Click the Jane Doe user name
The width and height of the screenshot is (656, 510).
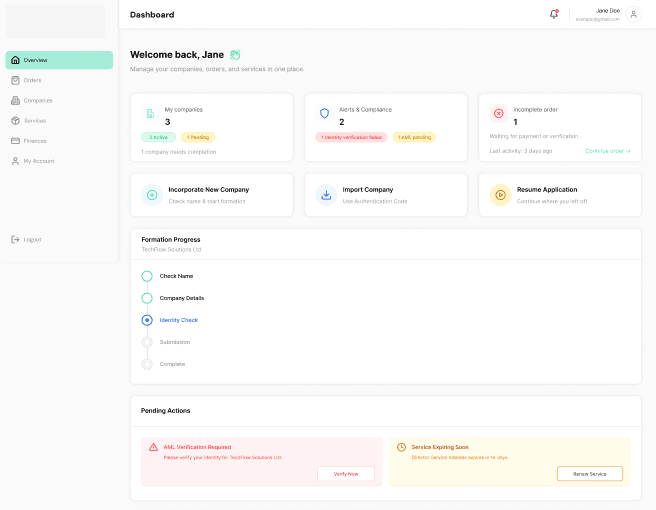tap(607, 10)
